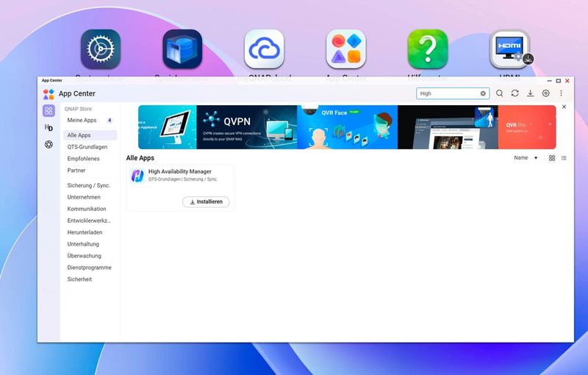Open the Hilfecenter desktop icon
Screen dimensions: 588x375
pos(428,49)
